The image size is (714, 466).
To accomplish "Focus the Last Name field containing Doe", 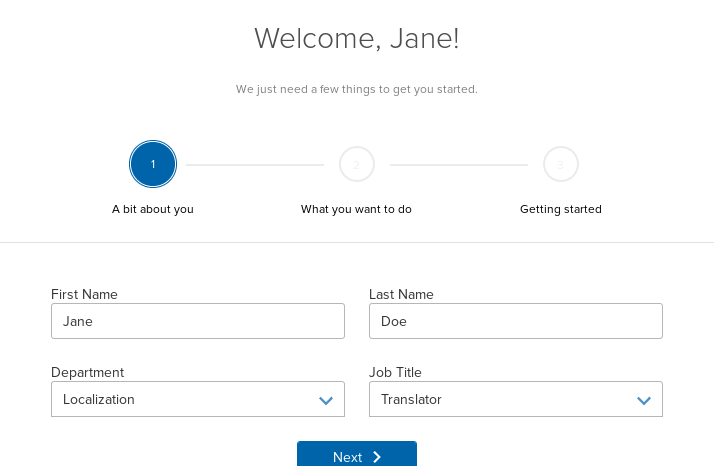I will pyautogui.click(x=516, y=321).
